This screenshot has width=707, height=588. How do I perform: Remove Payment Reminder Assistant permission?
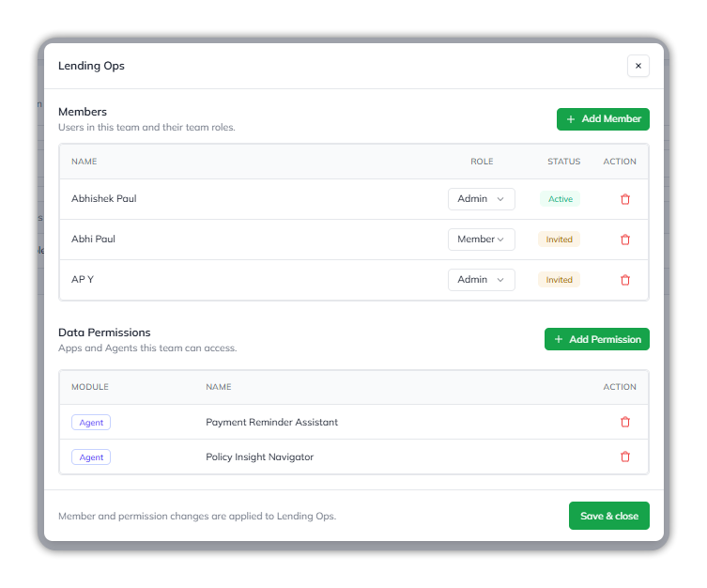(x=625, y=422)
